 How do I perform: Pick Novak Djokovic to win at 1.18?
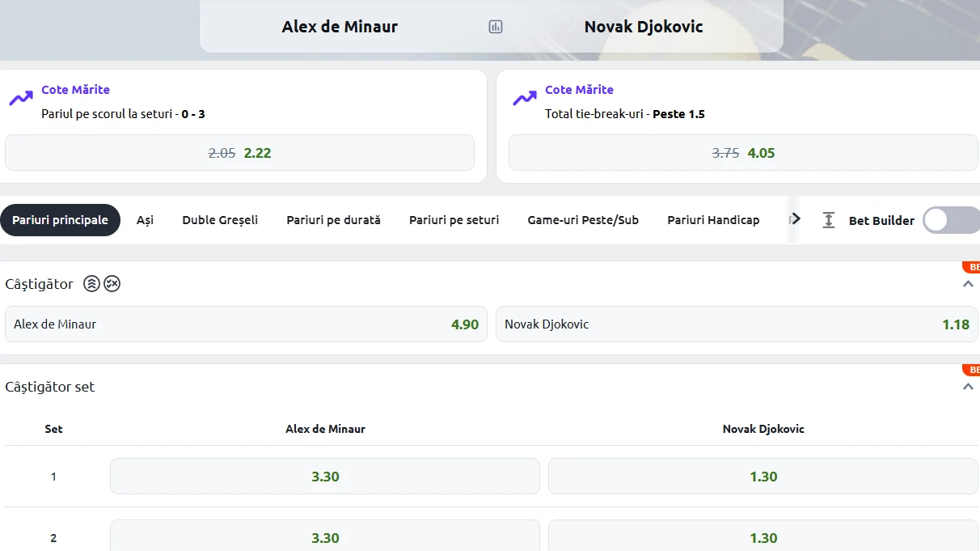737,324
